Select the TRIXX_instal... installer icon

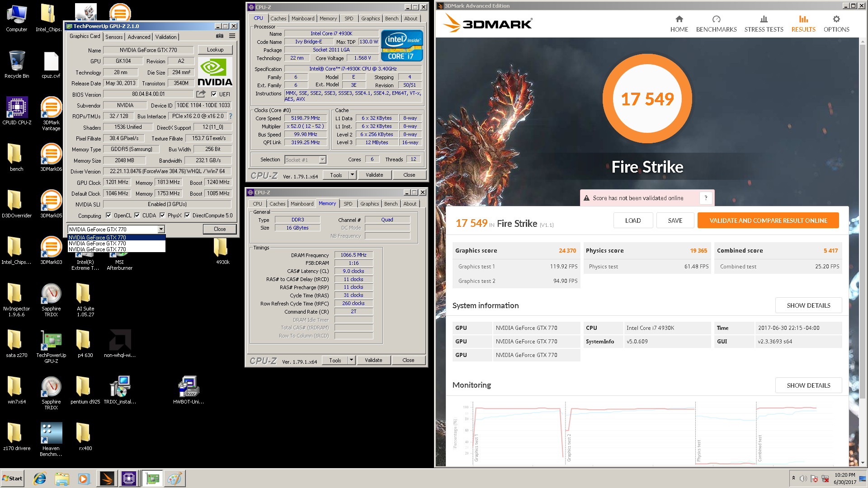(120, 390)
